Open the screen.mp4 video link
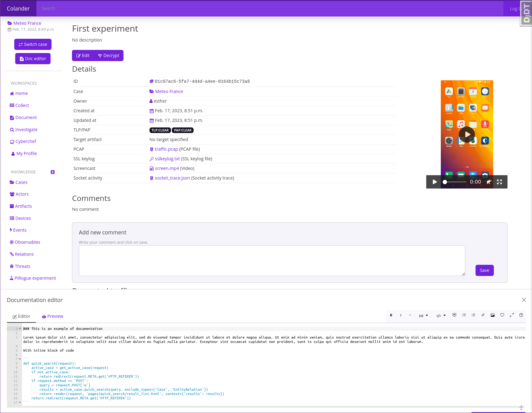 click(x=167, y=168)
